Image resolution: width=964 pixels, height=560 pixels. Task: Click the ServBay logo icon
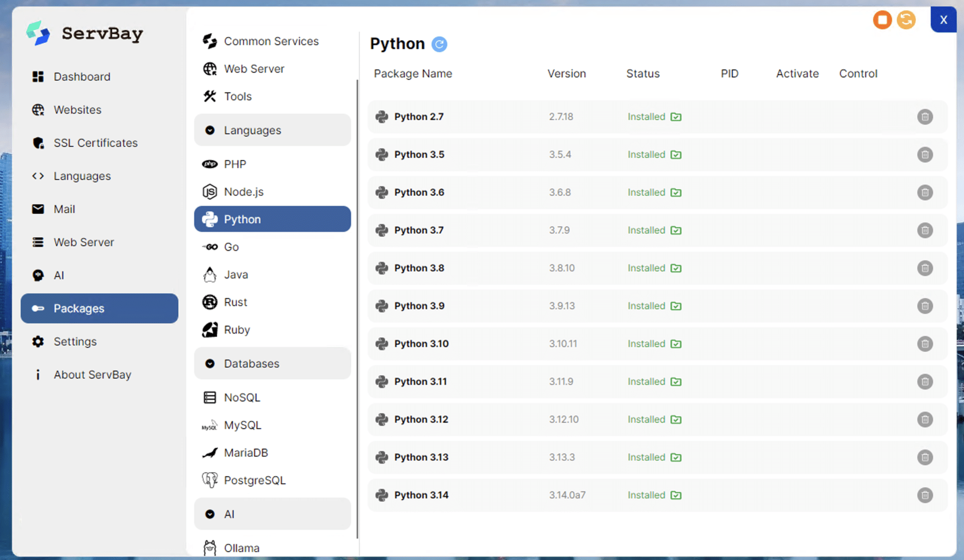[39, 33]
